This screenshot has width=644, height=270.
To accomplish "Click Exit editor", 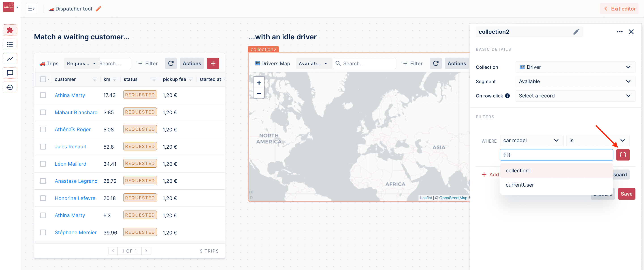I will [x=620, y=9].
